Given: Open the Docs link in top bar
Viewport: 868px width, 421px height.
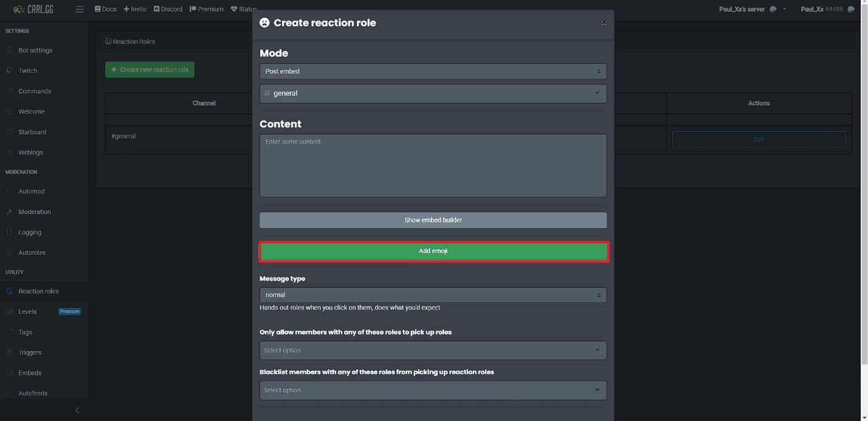Looking at the screenshot, I should (106, 9).
